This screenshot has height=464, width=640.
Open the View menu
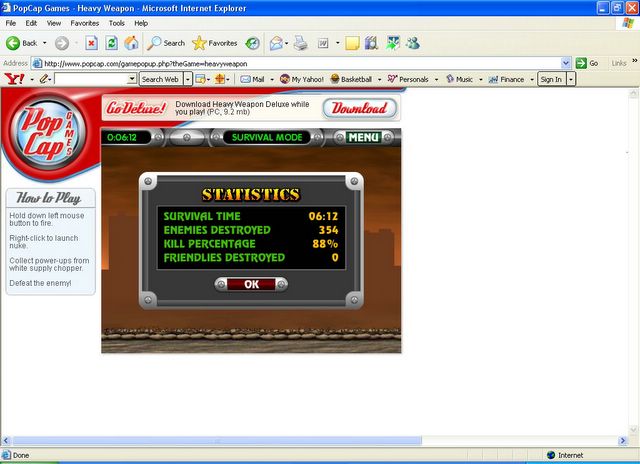tap(53, 23)
